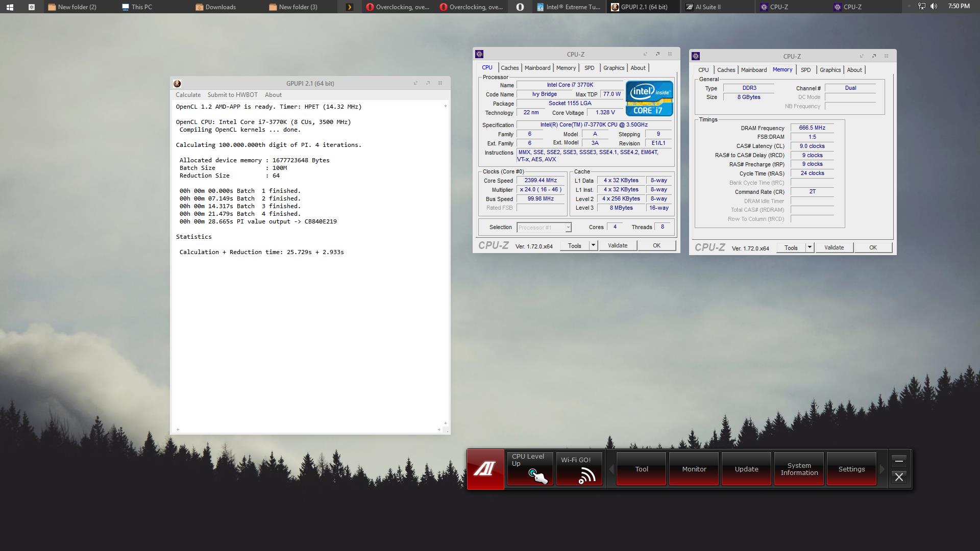The height and width of the screenshot is (551, 980).
Task: Minimize the AI Suite bar
Action: click(x=899, y=461)
